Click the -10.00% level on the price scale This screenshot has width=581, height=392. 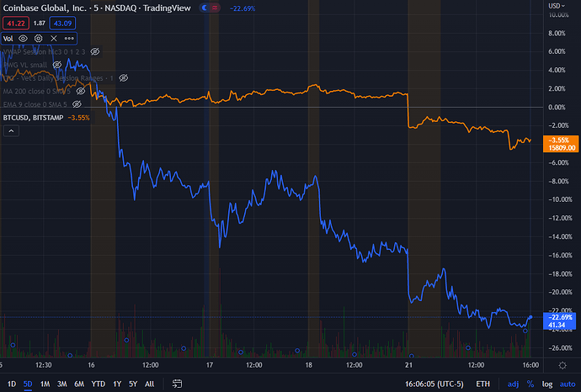click(x=560, y=199)
